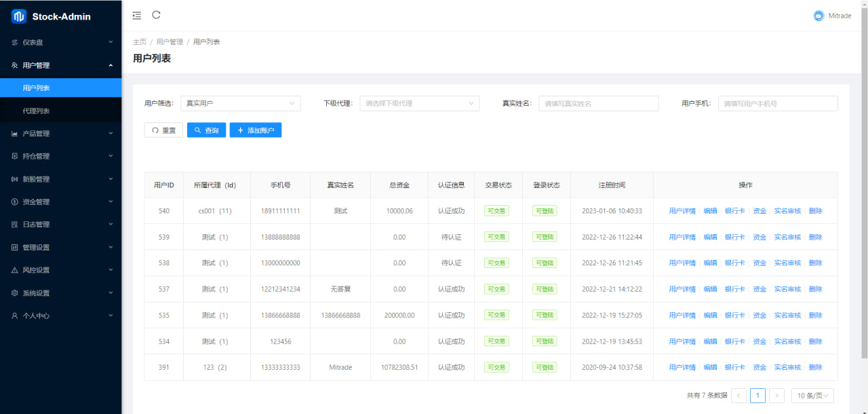
Task: Click the 系统设置 gear icon
Action: click(15, 293)
